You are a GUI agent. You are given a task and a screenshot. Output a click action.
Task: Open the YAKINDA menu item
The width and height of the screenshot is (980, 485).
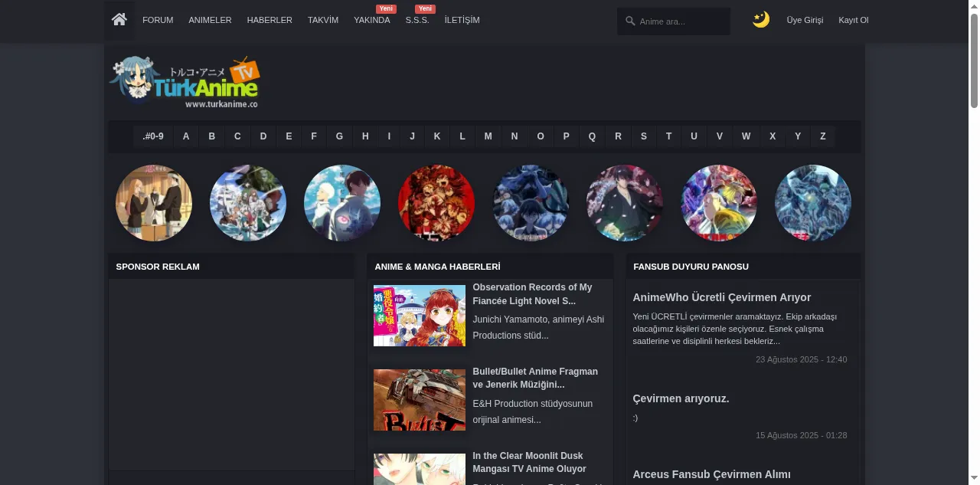click(x=372, y=20)
